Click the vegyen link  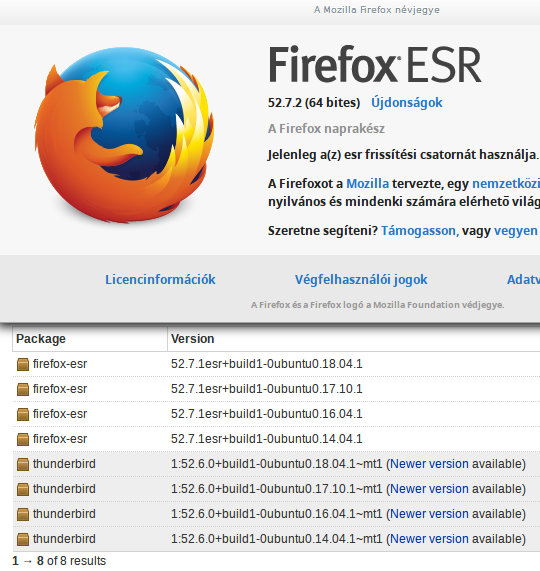[x=516, y=231]
